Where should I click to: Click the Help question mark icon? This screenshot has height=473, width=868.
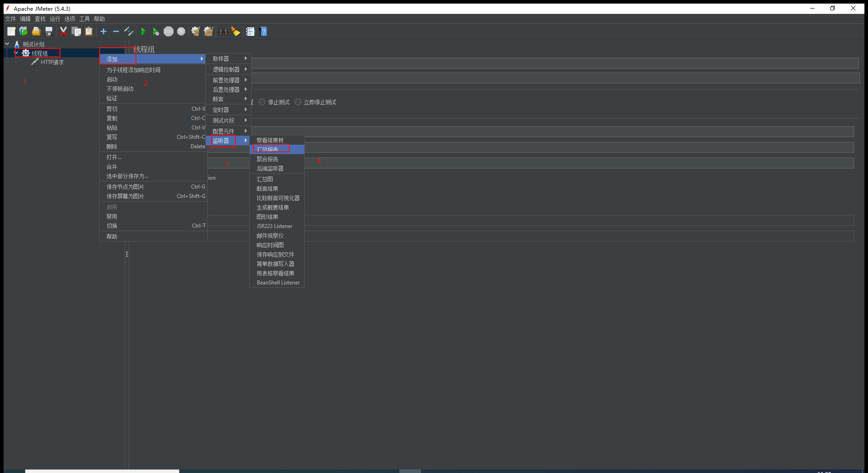[x=263, y=31]
